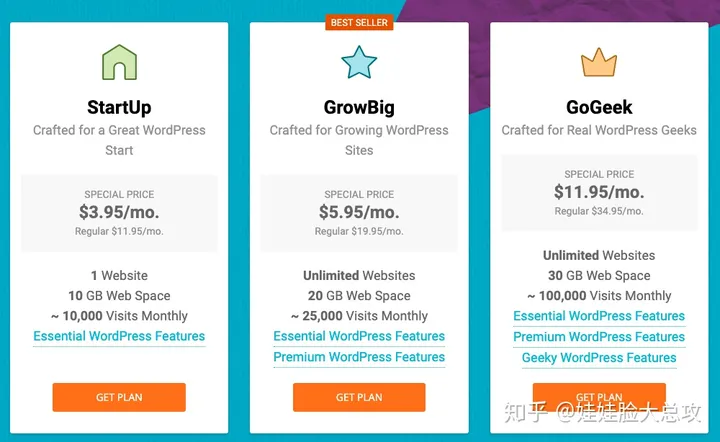Click the $3.95/mo. special price
This screenshot has height=442, width=720.
point(119,212)
